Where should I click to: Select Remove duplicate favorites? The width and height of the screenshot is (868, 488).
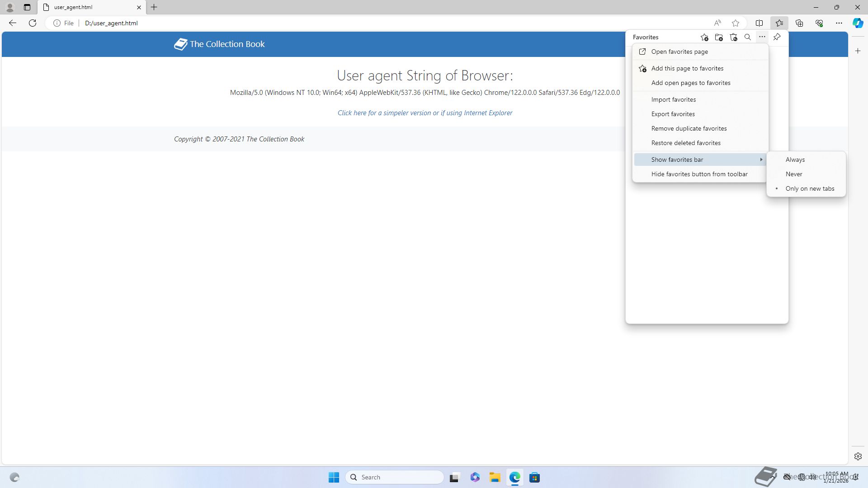[689, 128]
